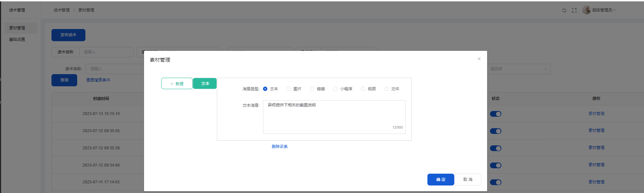Open 基础设置 in the left sidebar
Image resolution: width=644 pixels, height=193 pixels.
(x=17, y=39)
